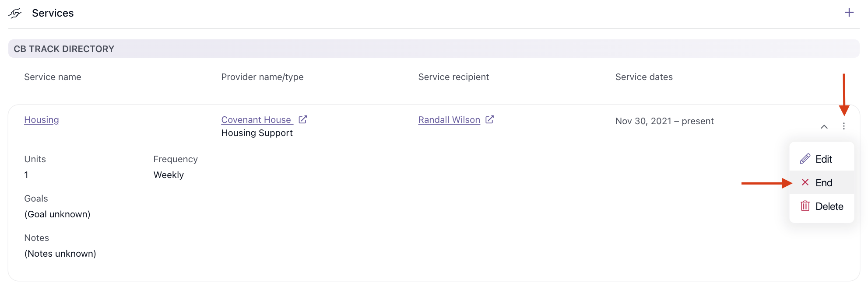Click the Provider name/type column header
Viewport: 868px width, 286px height.
click(x=262, y=77)
